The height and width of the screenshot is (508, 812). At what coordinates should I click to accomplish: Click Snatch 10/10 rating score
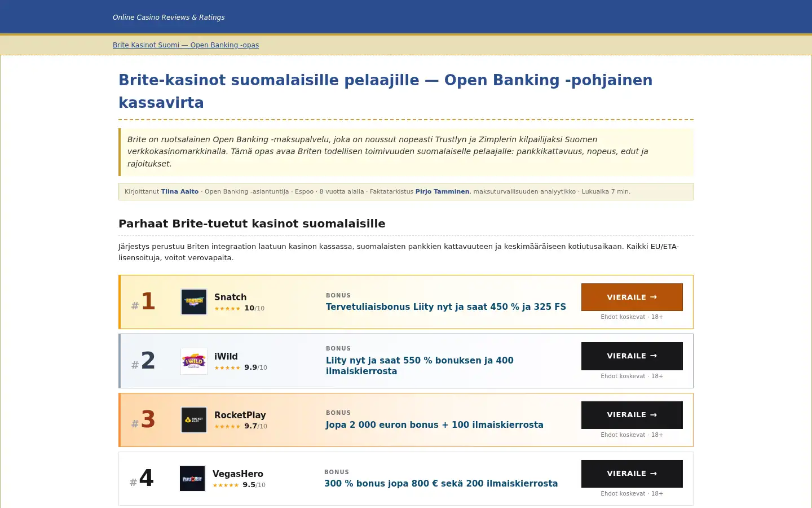point(254,308)
